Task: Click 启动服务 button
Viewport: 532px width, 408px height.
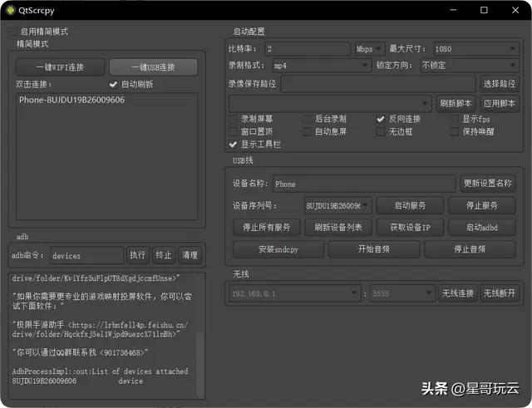Action: (410, 205)
